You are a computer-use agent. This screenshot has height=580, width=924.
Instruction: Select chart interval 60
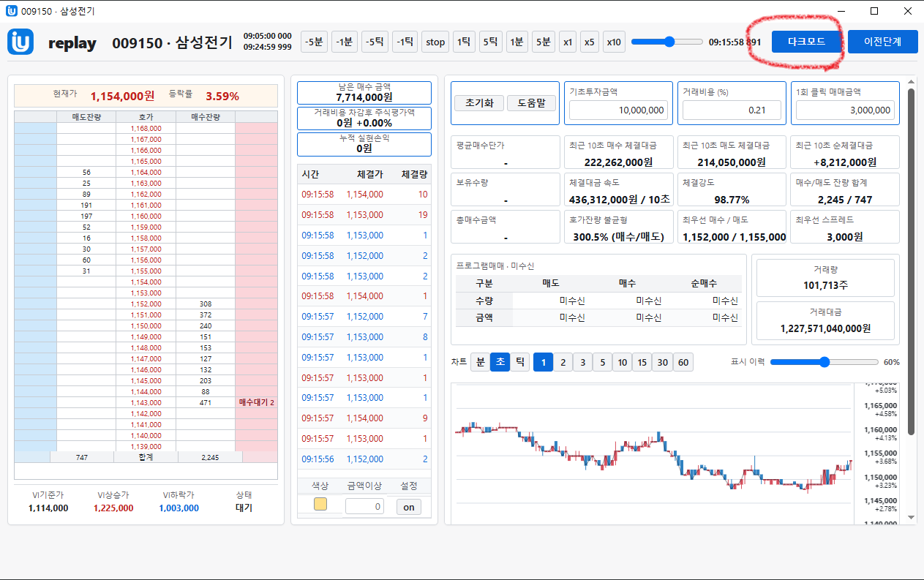tap(683, 362)
